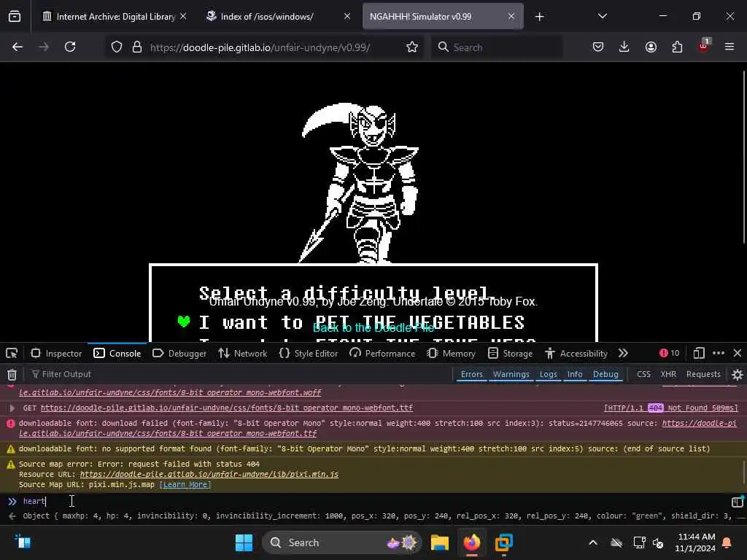Click the browser address bar URL
747x560 pixels.
coord(260,47)
